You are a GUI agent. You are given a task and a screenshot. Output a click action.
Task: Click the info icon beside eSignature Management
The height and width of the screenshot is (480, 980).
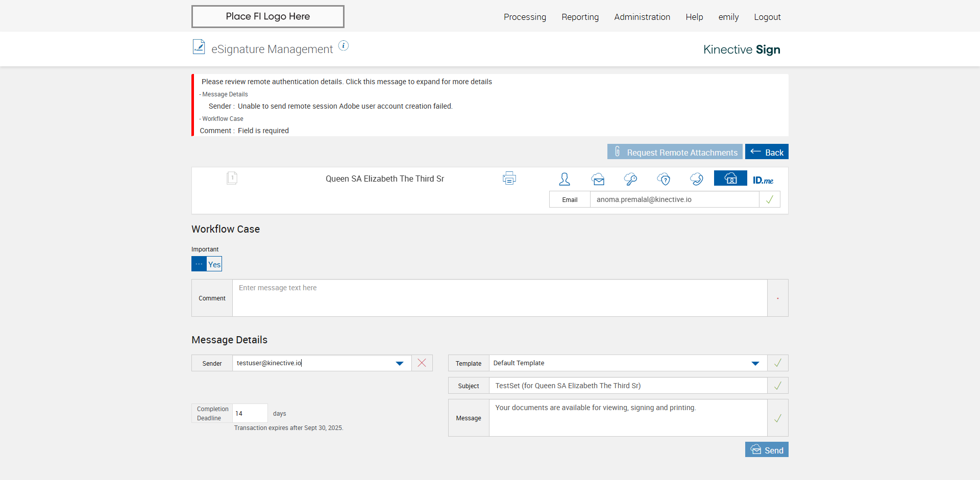(x=344, y=46)
